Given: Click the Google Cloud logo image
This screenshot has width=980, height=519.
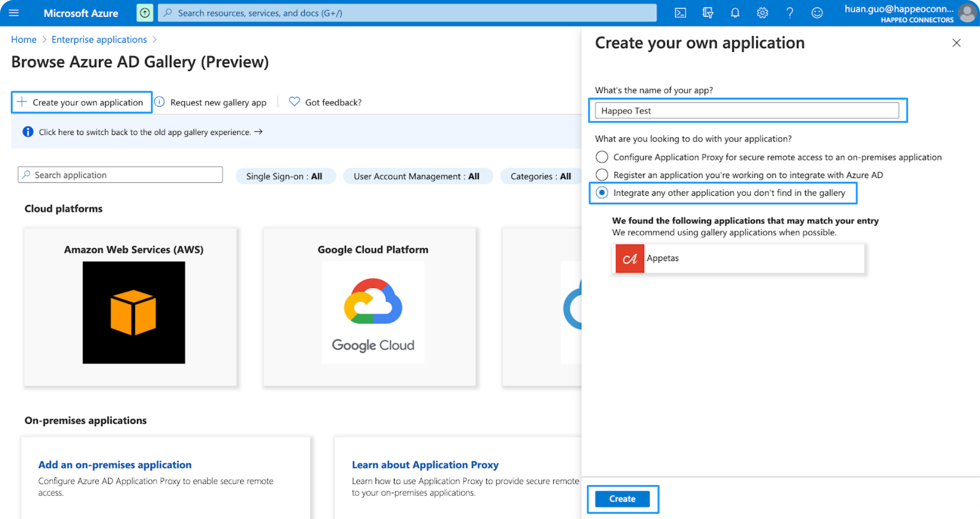Looking at the screenshot, I should [373, 313].
